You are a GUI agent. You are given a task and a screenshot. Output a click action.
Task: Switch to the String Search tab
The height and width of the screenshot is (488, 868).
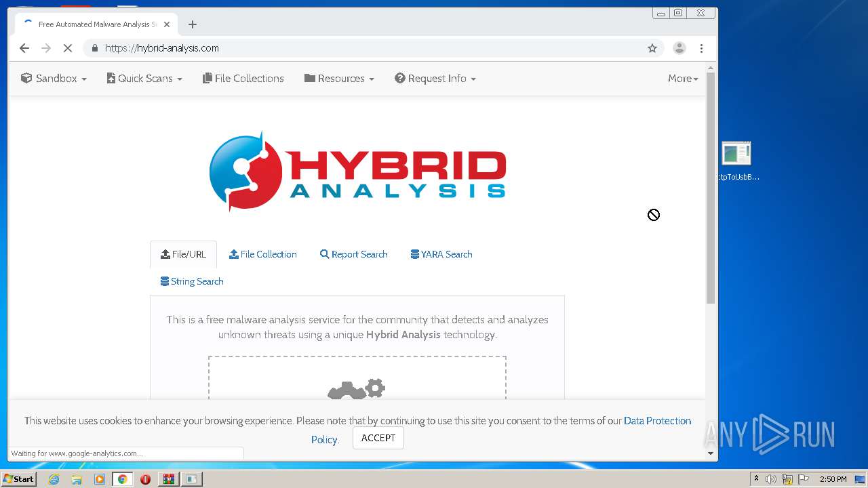192,282
